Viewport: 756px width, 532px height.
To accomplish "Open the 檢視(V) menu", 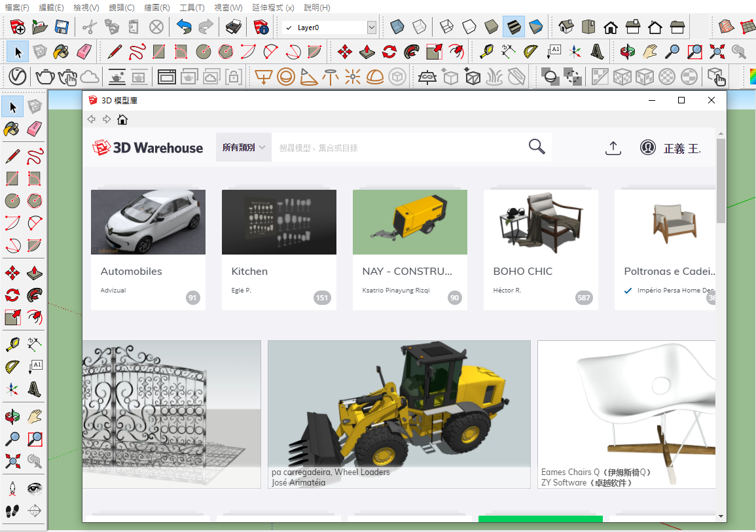I will (x=86, y=8).
